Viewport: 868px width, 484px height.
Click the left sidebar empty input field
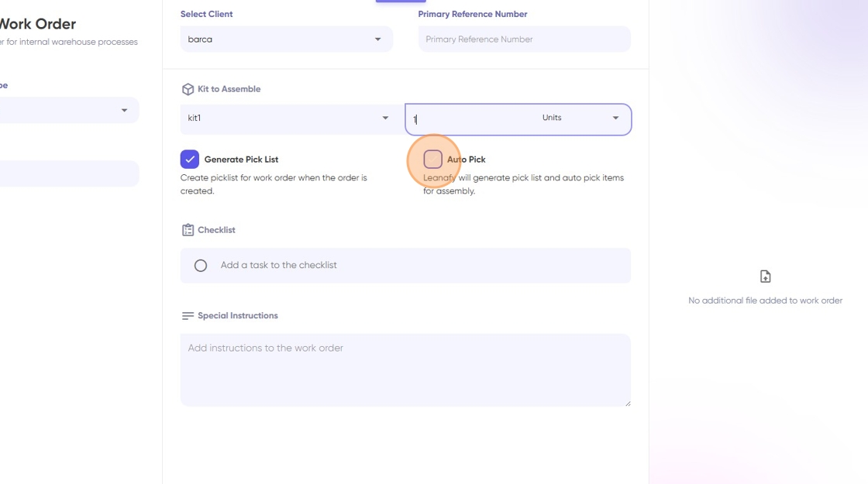click(69, 173)
